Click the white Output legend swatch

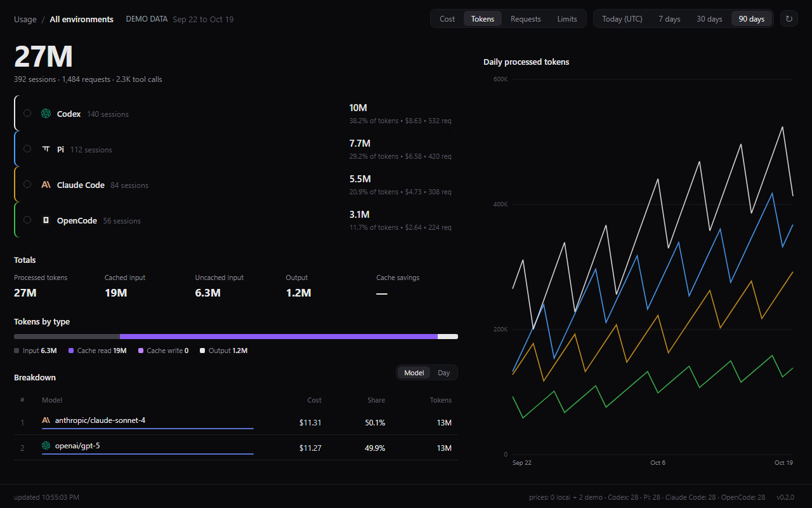click(202, 351)
